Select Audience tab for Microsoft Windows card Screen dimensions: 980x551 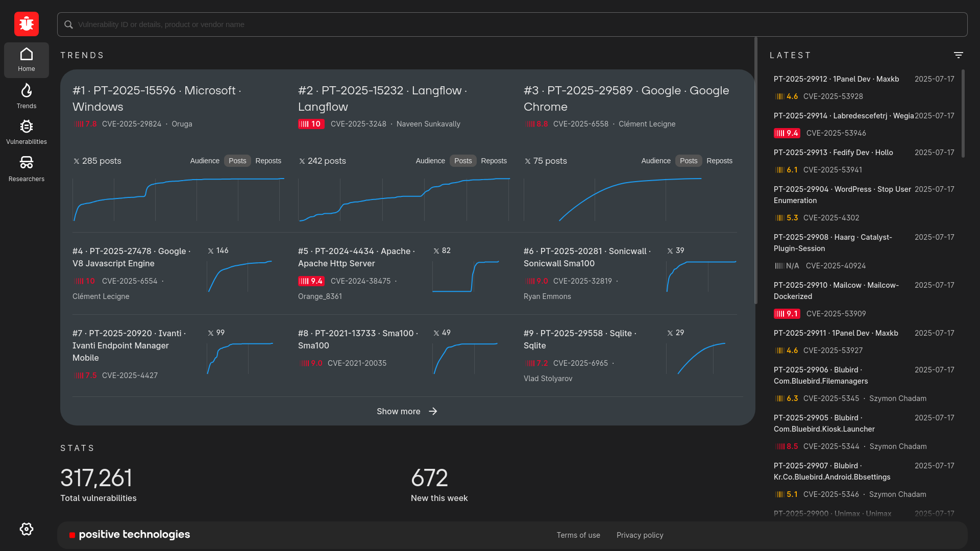(x=205, y=161)
